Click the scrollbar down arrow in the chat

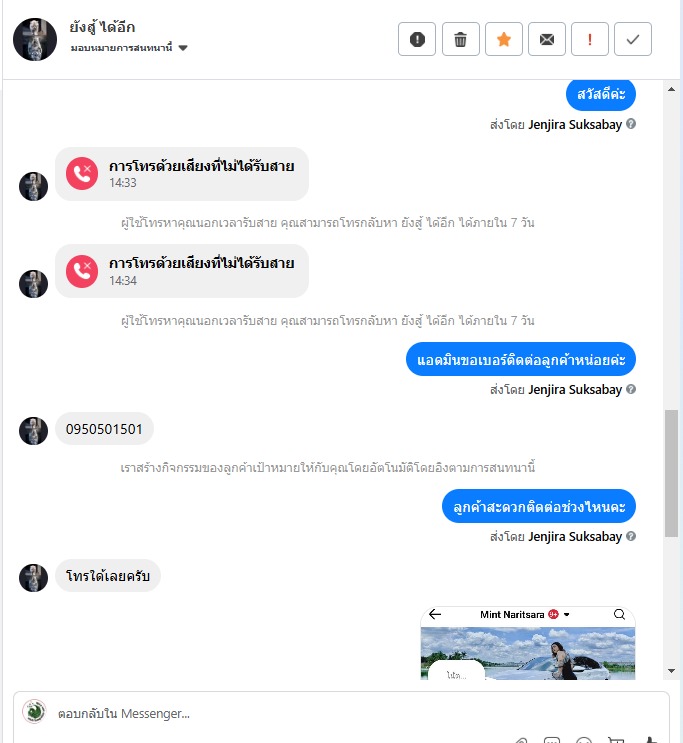pos(671,671)
